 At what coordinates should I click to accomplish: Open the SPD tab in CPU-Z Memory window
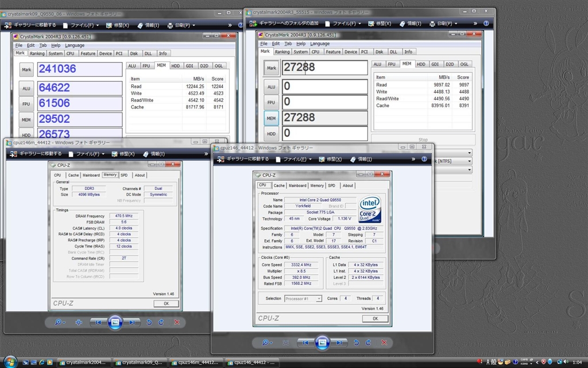pos(124,175)
